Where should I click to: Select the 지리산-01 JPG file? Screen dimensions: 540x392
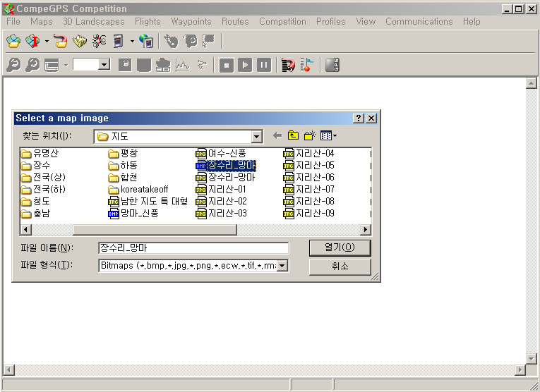click(221, 190)
